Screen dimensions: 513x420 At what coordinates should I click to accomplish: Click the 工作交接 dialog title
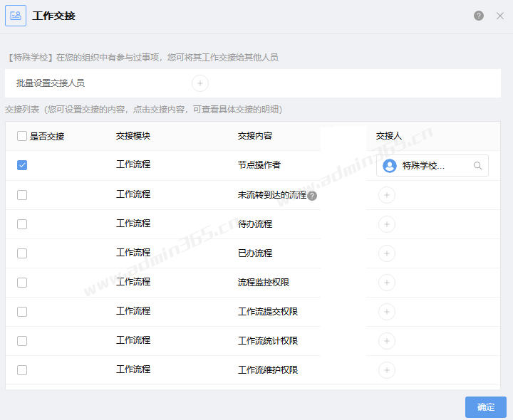[x=53, y=16]
